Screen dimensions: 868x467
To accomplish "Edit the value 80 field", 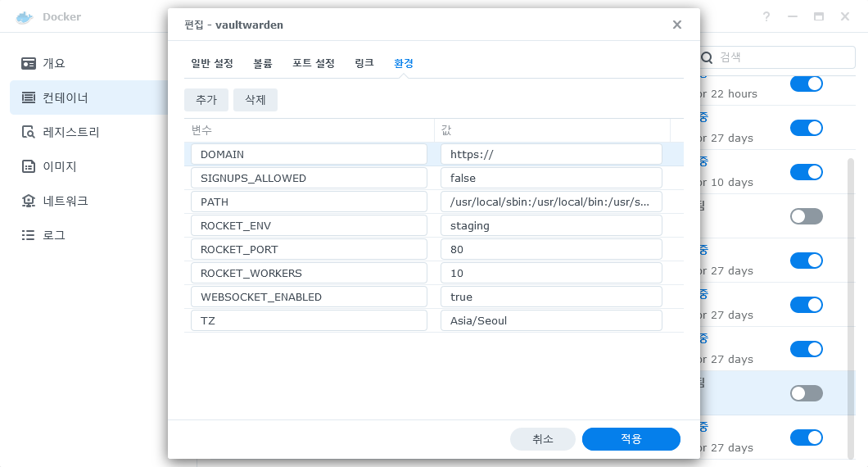I will 551,249.
